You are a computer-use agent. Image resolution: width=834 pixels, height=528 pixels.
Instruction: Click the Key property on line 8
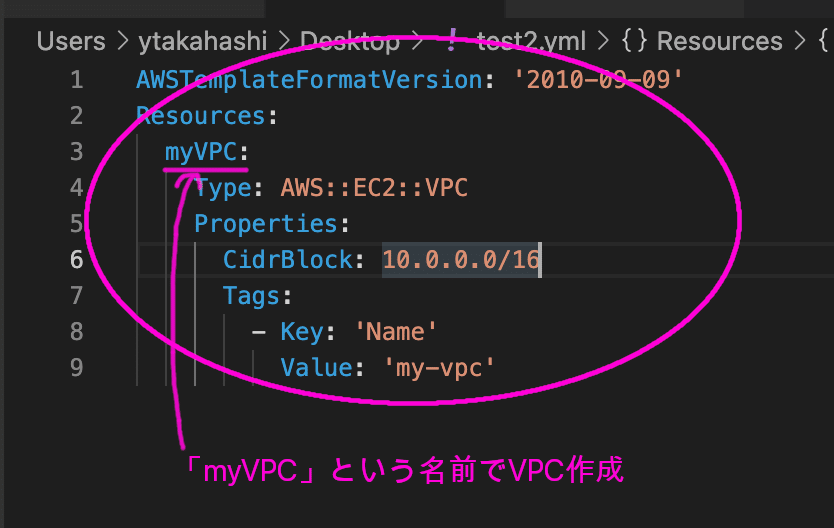point(302,332)
